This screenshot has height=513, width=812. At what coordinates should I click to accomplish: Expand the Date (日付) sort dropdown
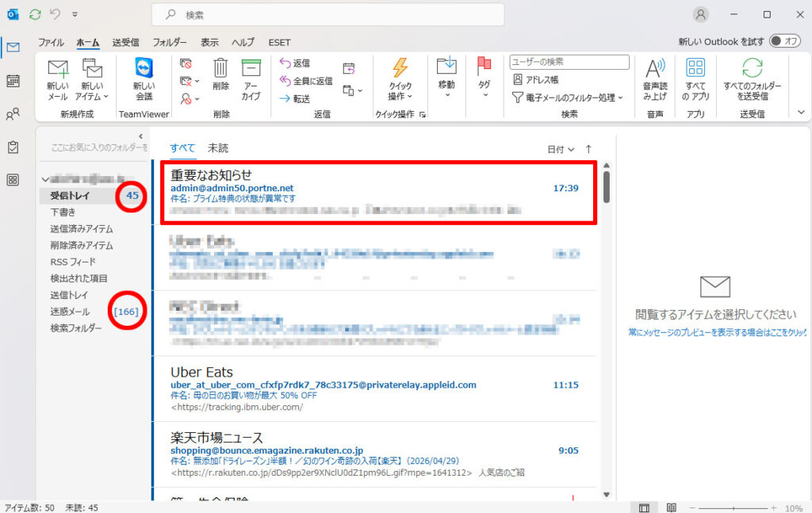(561, 149)
